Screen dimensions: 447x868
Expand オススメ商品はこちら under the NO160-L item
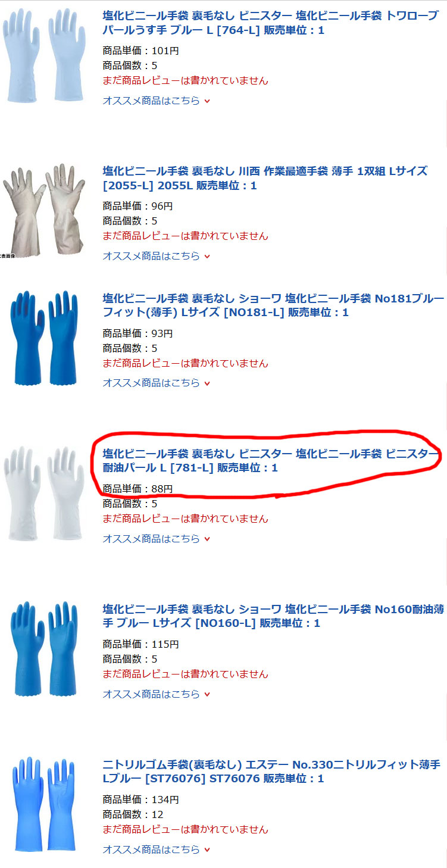[157, 694]
